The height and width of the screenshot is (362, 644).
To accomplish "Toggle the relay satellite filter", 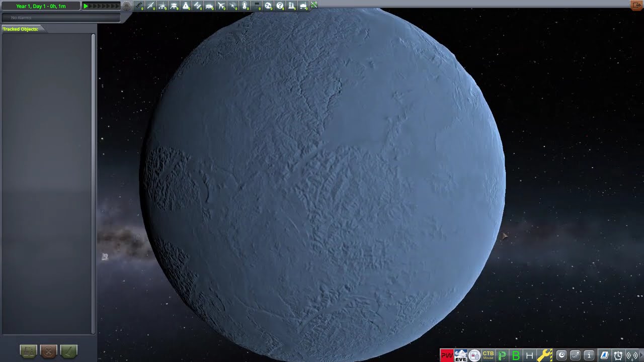I will tap(233, 6).
